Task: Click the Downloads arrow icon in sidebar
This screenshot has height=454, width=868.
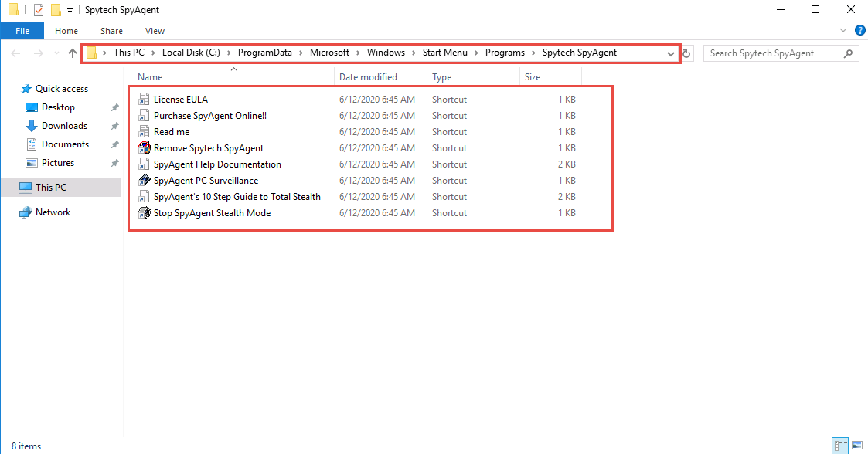Action: click(x=32, y=126)
